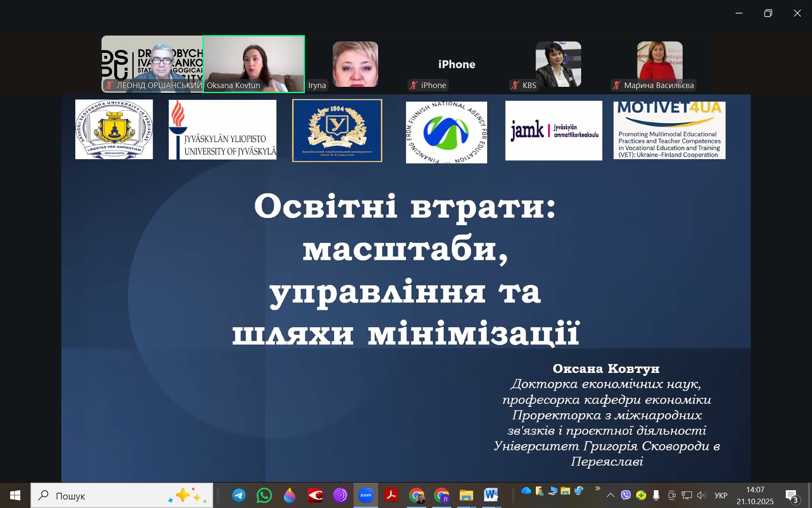This screenshot has height=508, width=812.
Task: Click the Zoom taskbar icon
Action: [366, 495]
